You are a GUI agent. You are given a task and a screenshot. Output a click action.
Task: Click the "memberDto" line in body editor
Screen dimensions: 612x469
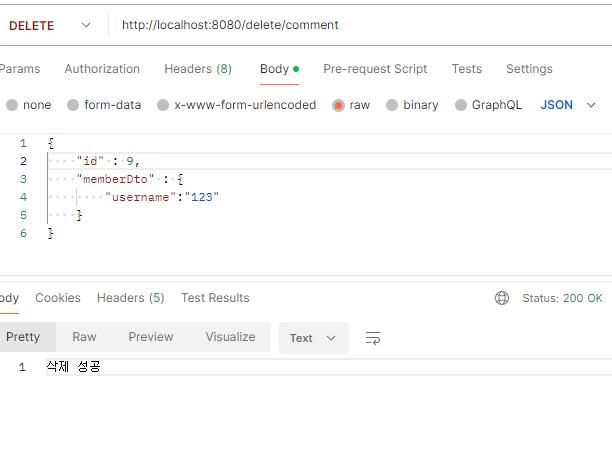(130, 179)
